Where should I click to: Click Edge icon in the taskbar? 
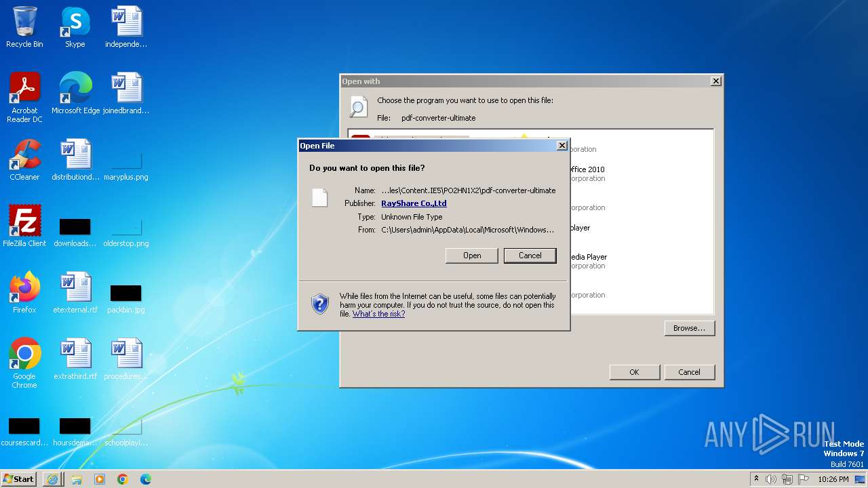146,479
